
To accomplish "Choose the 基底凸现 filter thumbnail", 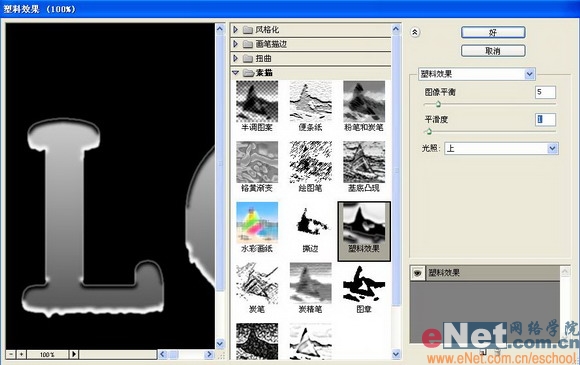I will click(x=364, y=162).
